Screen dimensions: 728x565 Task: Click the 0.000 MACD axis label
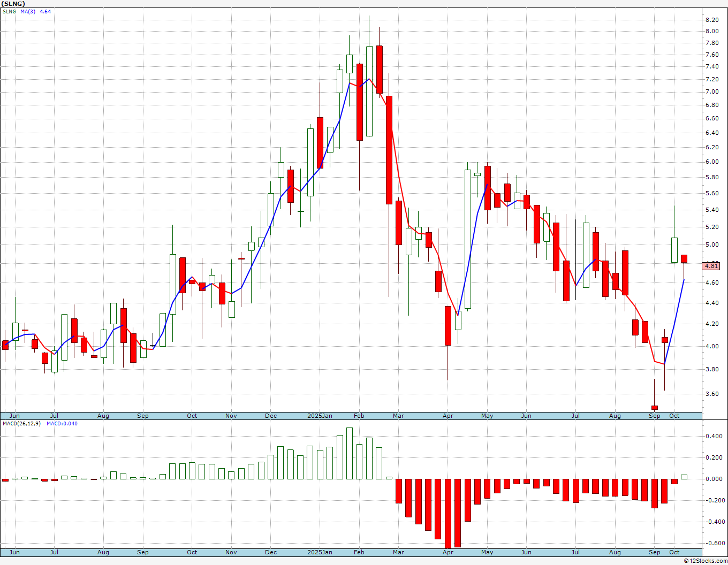(x=713, y=479)
